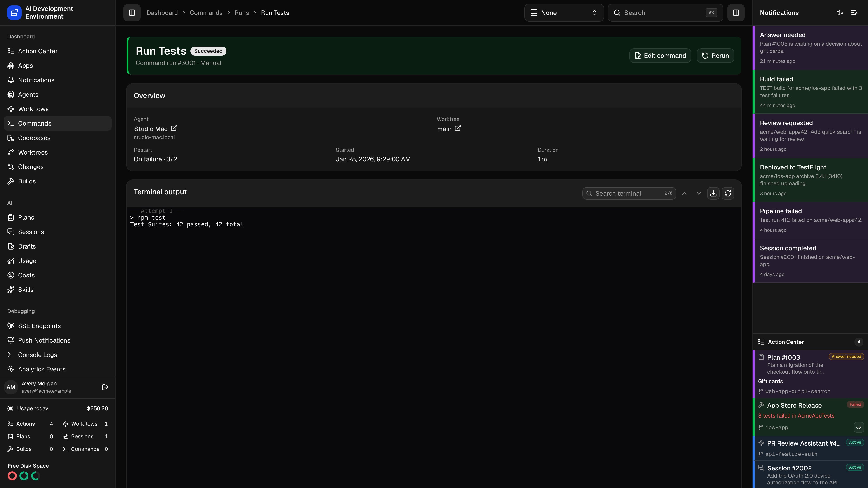Mark App Store Release item as done
The image size is (868, 488).
pyautogui.click(x=859, y=427)
